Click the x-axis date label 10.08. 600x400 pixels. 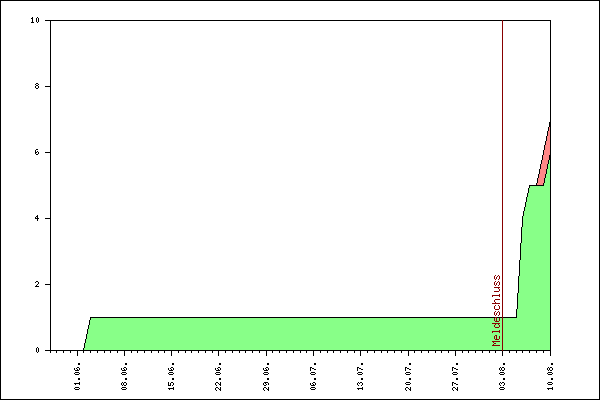550,377
